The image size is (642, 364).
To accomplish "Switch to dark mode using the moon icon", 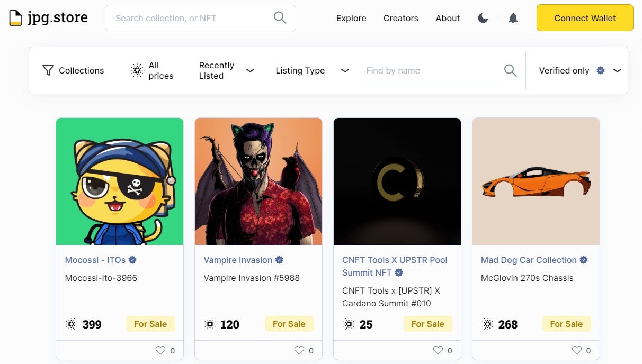I will coord(483,17).
